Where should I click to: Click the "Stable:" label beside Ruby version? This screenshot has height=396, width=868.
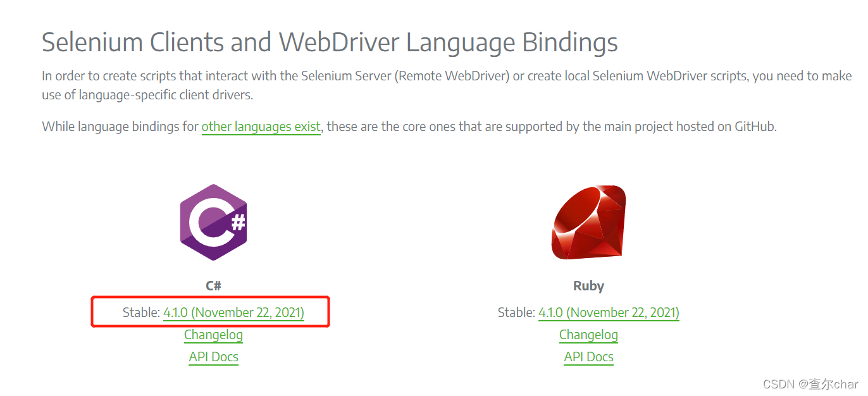[516, 312]
